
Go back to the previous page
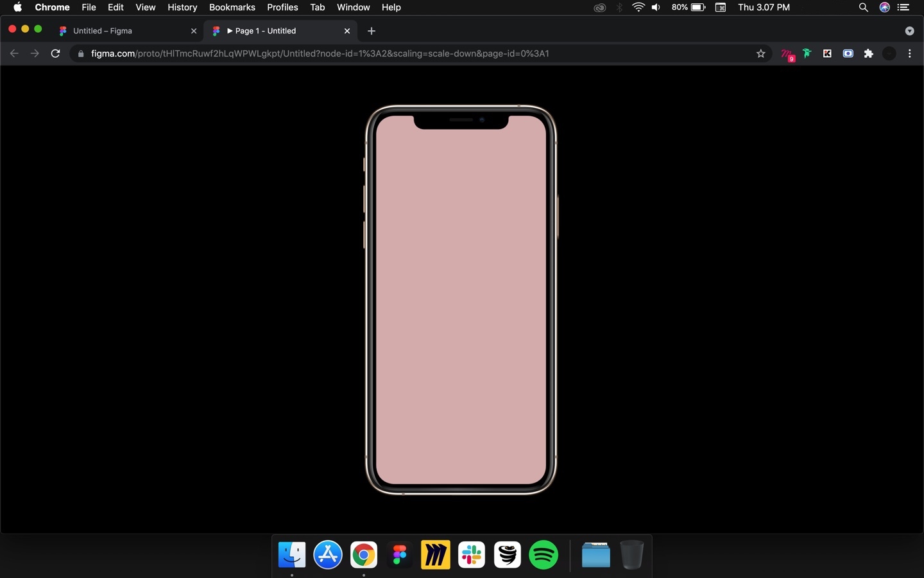coord(14,53)
